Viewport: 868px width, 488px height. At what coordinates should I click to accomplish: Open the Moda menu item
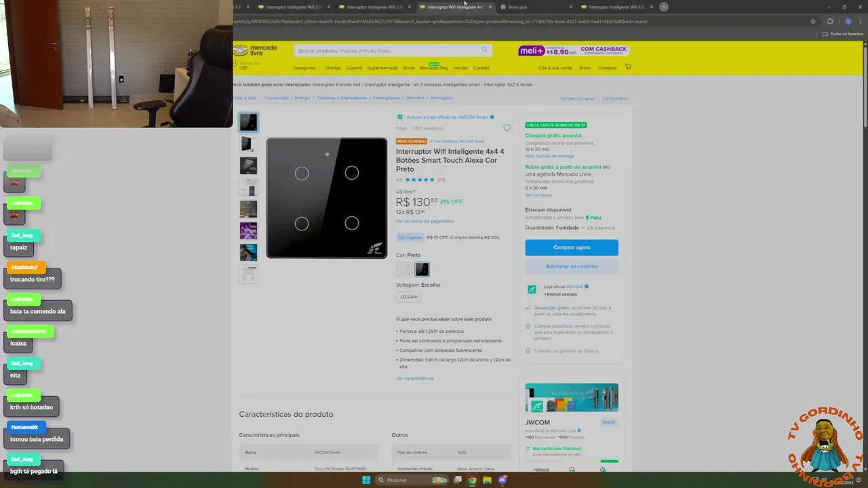[409, 68]
